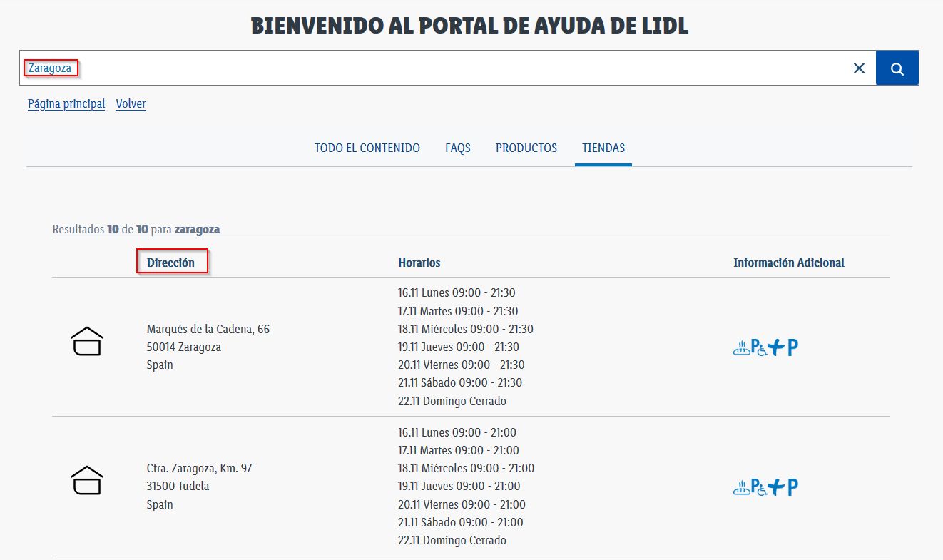943x560 pixels.
Task: Open the FAQS tab
Action: click(x=457, y=148)
